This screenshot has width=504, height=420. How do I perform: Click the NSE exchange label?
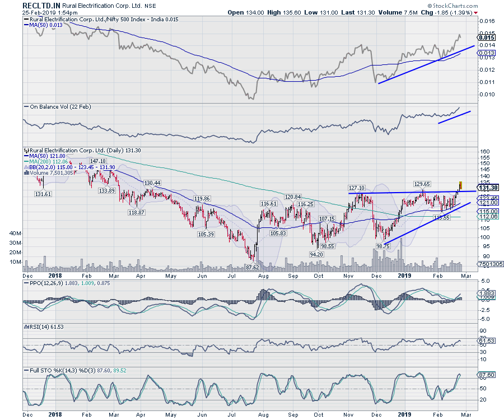pyautogui.click(x=150, y=6)
